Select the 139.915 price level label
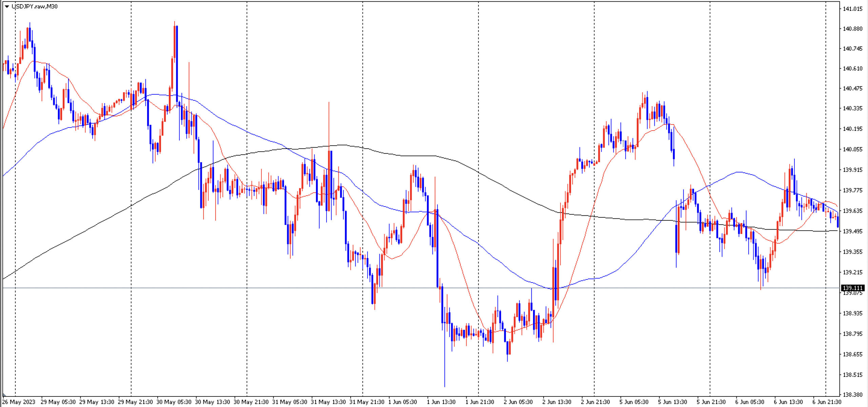The height and width of the screenshot is (407, 868). [x=852, y=170]
